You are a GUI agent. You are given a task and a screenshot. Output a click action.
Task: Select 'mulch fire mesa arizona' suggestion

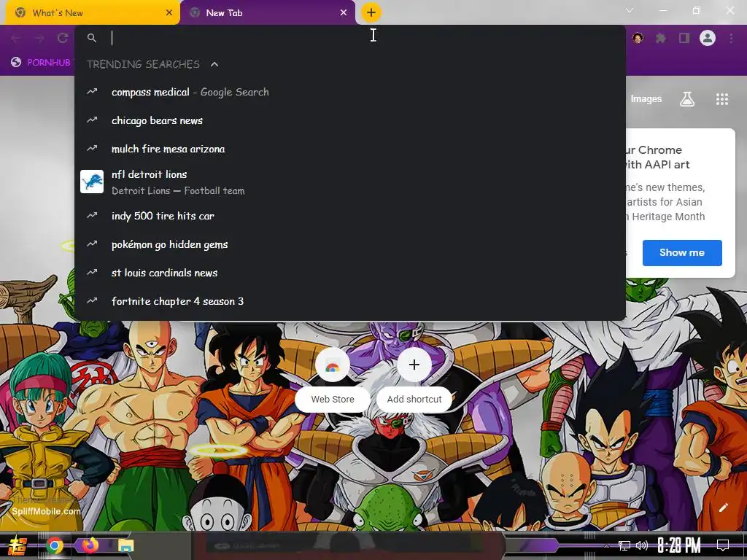[x=350, y=149]
